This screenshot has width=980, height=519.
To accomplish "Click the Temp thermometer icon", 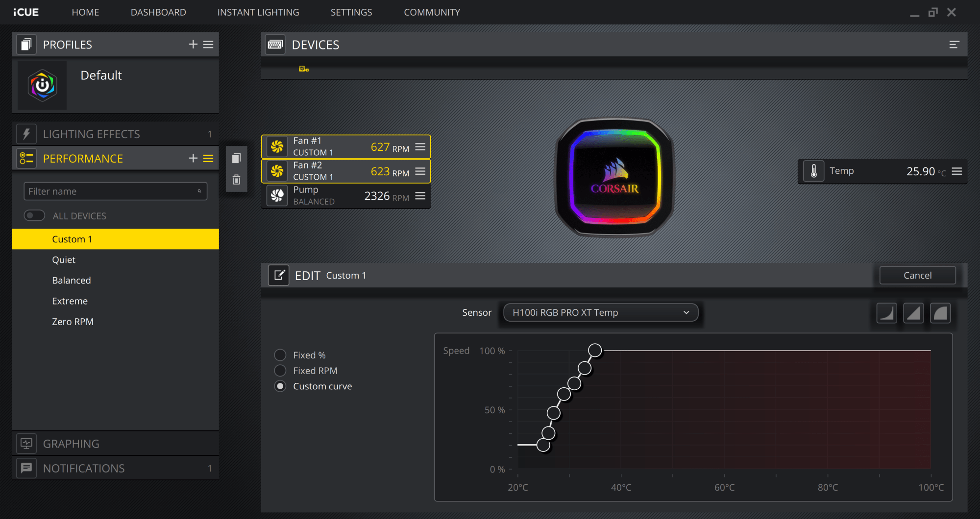I will [x=814, y=171].
